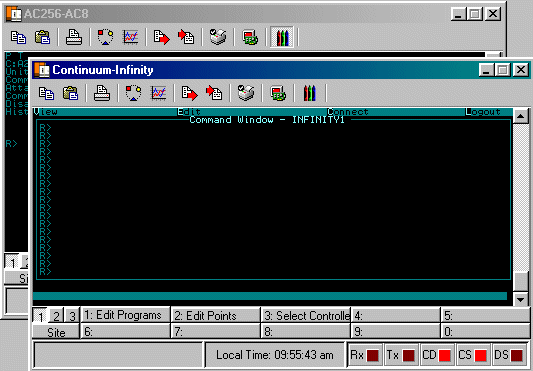Click printer setup icon in AC256-AC8 toolbar

coord(218,37)
